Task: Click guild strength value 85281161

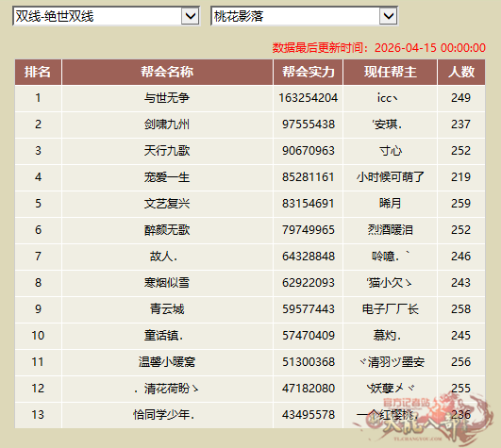Action: (x=308, y=177)
